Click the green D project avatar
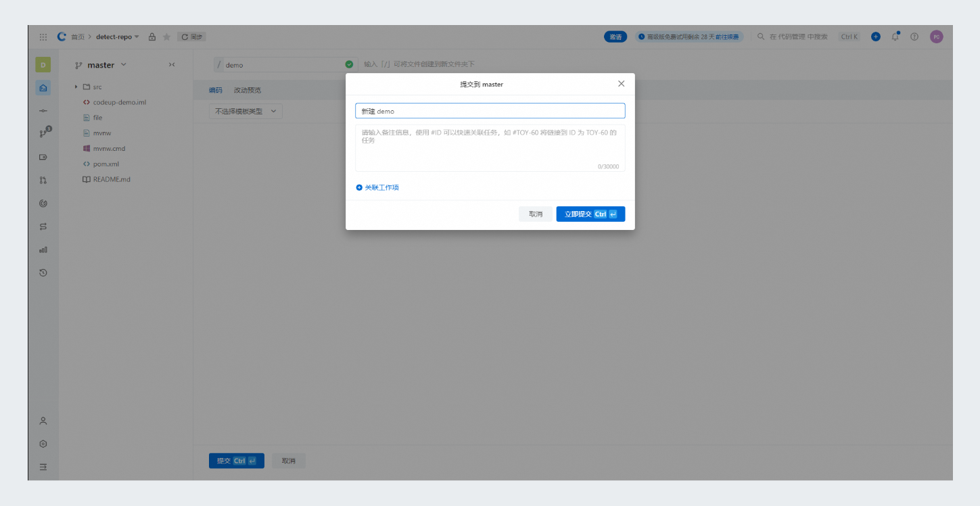The image size is (980, 506). click(x=43, y=65)
